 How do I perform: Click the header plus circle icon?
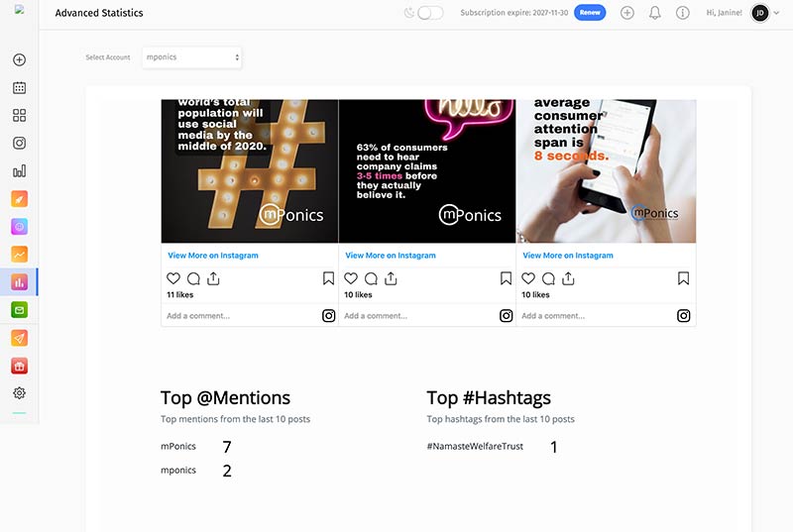click(x=627, y=13)
